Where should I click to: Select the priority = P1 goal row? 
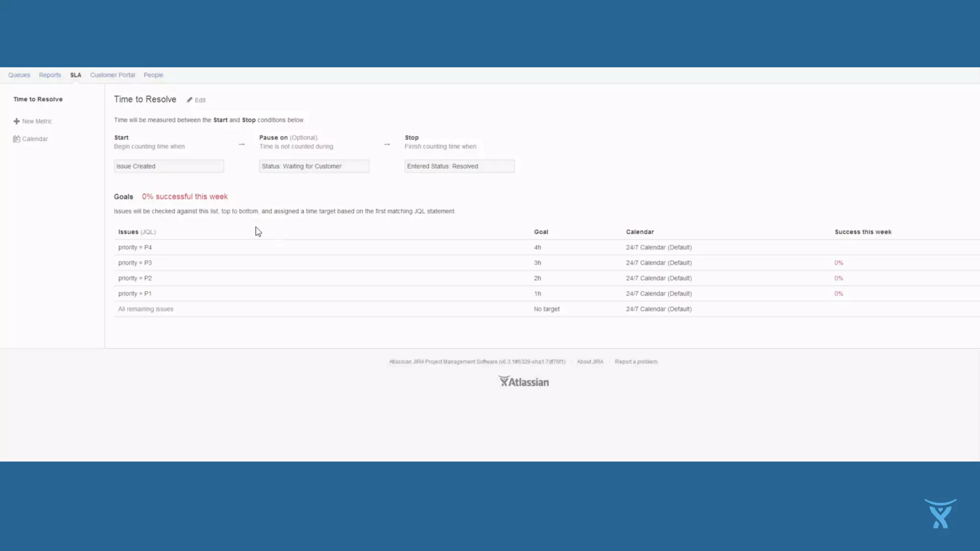(x=135, y=294)
